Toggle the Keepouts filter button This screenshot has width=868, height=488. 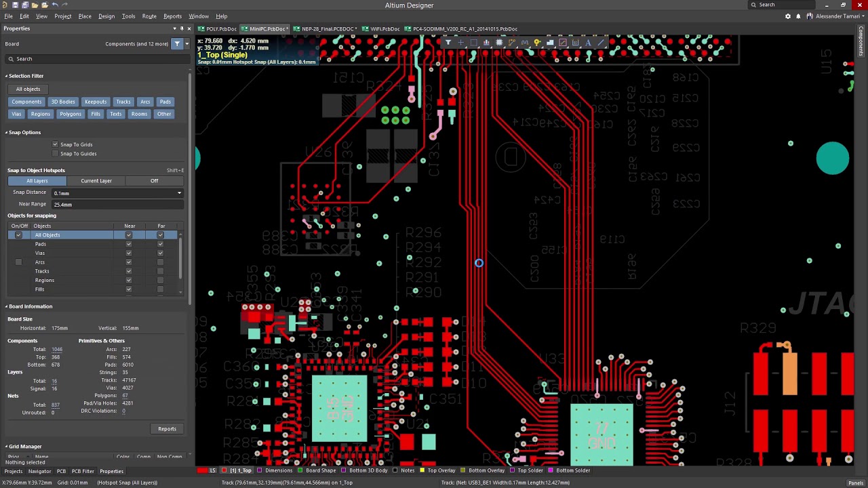tap(96, 102)
